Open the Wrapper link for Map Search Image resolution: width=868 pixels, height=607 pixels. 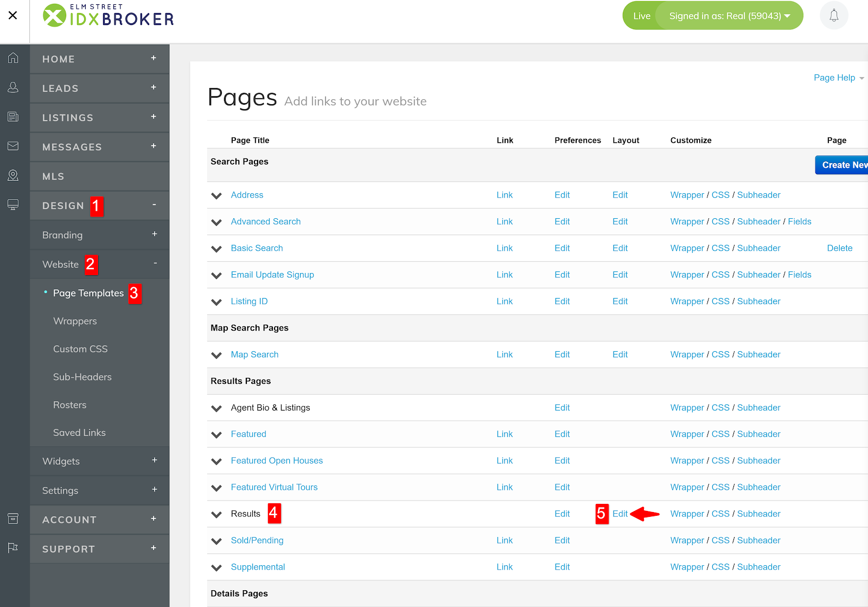click(687, 355)
